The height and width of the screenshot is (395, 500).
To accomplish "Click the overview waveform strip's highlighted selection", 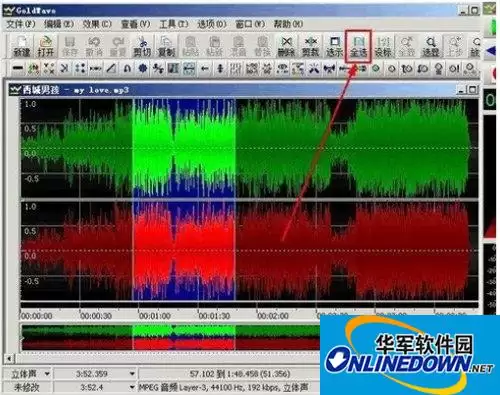I will coord(184,337).
